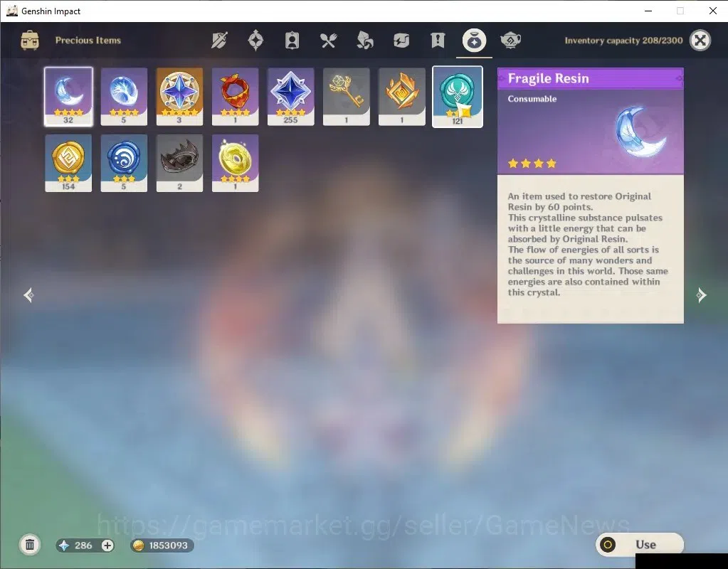
Task: Add more Primogems with the plus button
Action: point(107,546)
